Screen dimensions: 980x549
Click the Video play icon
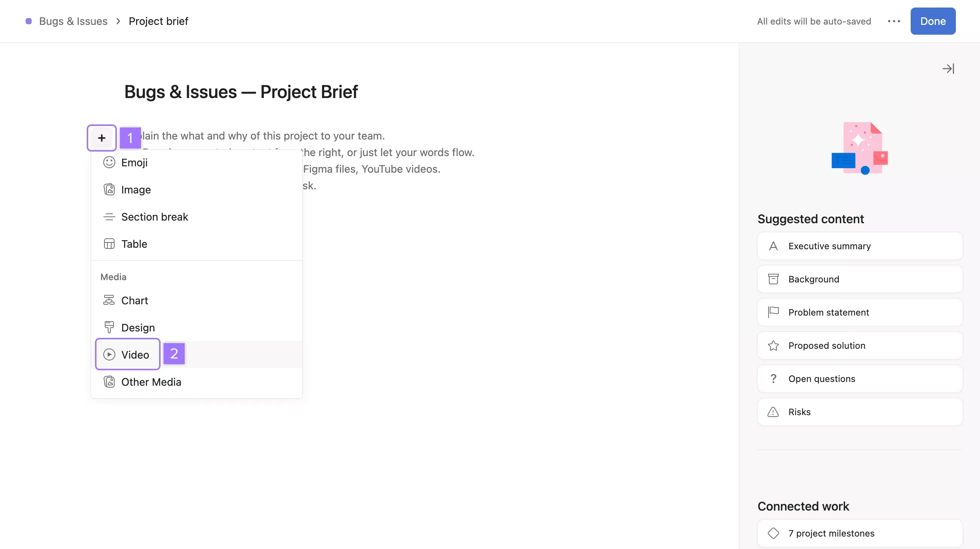[109, 354]
